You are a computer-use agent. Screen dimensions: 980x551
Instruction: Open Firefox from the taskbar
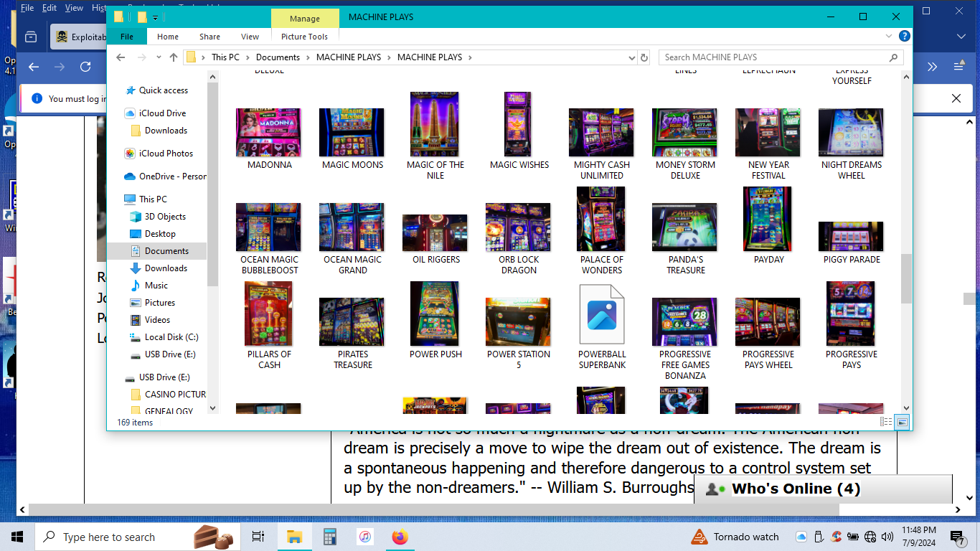(400, 537)
